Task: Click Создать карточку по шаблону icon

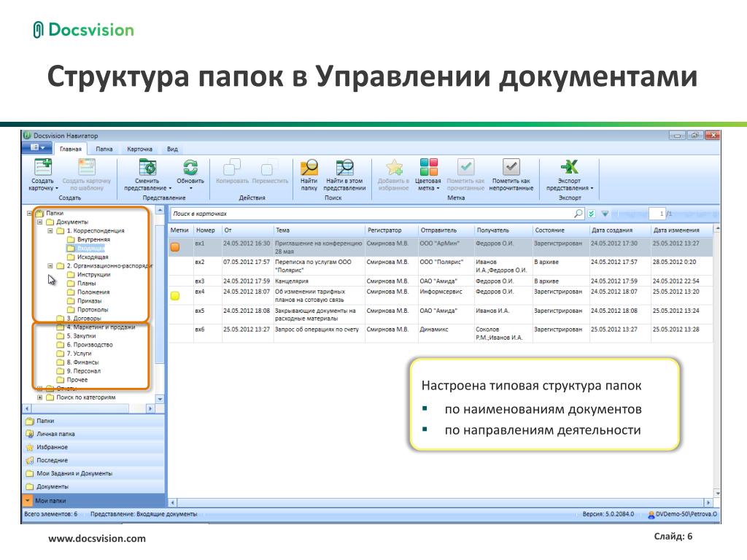Action: point(87,167)
